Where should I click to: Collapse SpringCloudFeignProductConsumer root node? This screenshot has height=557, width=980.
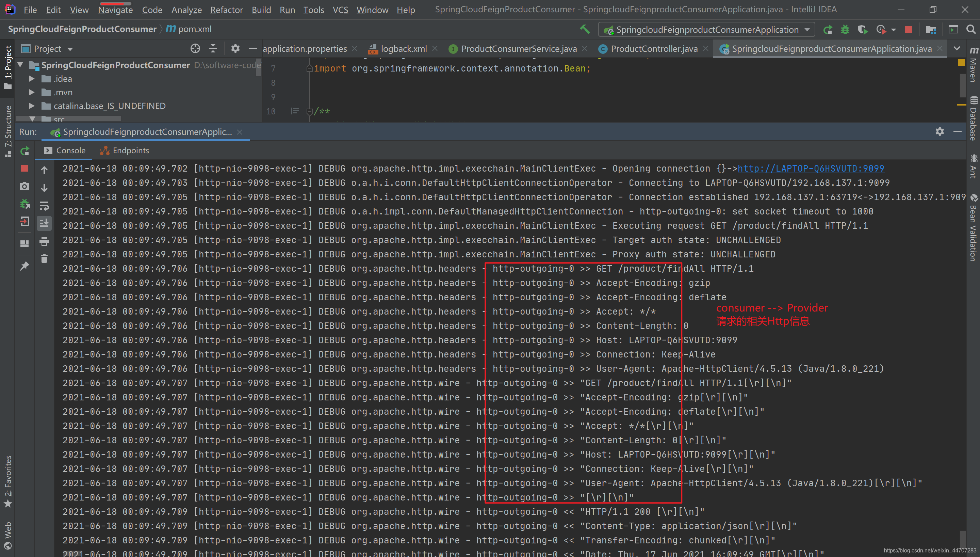pyautogui.click(x=20, y=65)
